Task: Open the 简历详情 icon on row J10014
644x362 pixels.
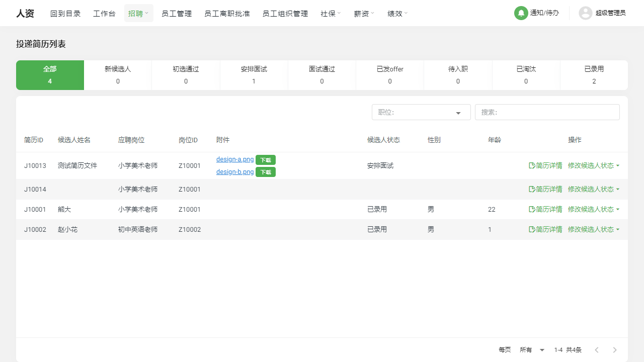Action: click(531, 189)
